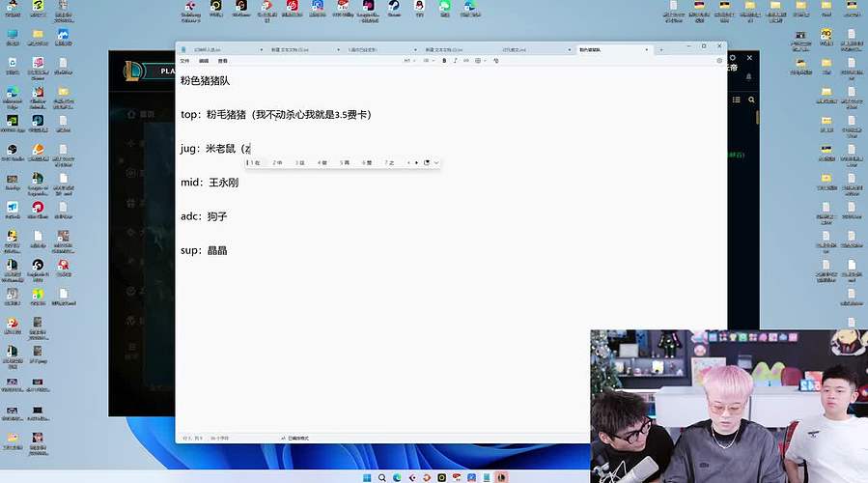Click the line starting with top：粉毛猪猪
Screen dimensions: 868x483
(x=276, y=115)
